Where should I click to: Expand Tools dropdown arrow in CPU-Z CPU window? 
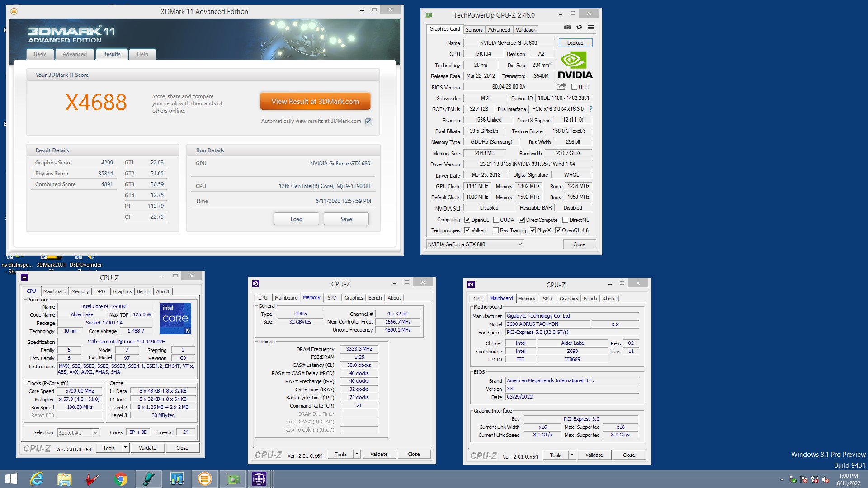(125, 448)
